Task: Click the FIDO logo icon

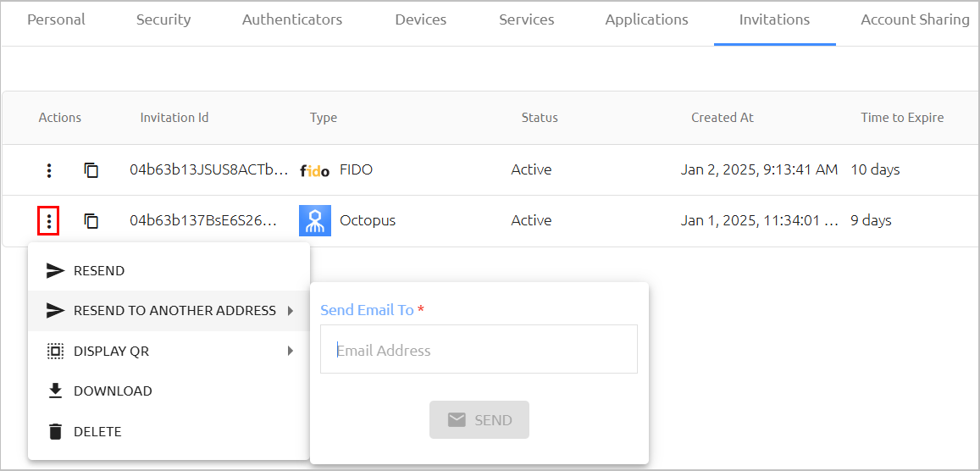Action: tap(314, 170)
